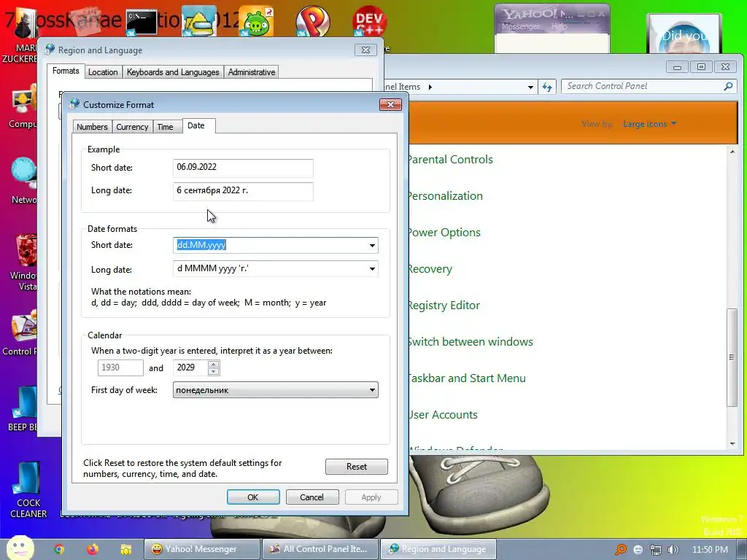Screen dimensions: 747x560
Task: Launch Google Chrome from taskbar
Action: point(59,549)
